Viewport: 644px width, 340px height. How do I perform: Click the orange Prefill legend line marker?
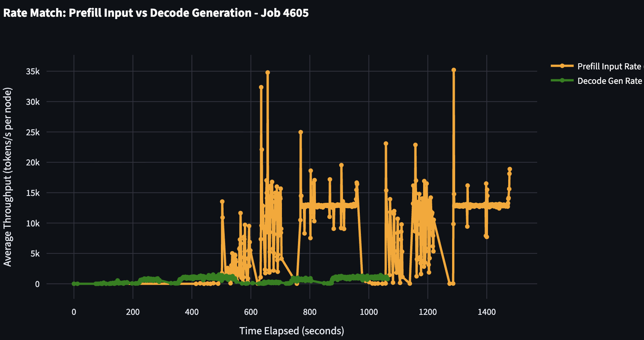(562, 66)
